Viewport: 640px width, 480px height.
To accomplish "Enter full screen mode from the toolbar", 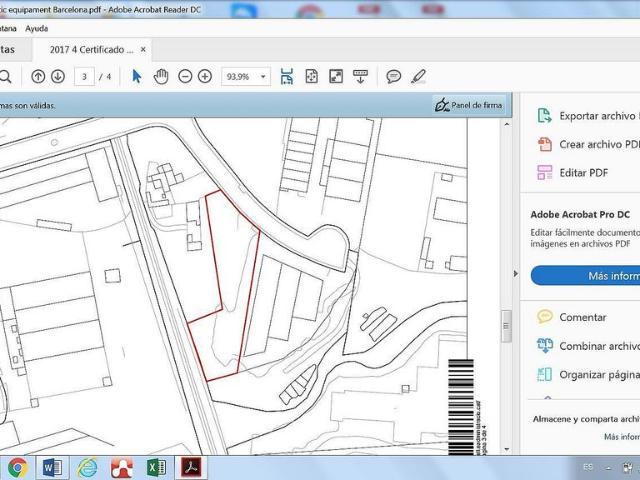I will (x=336, y=76).
